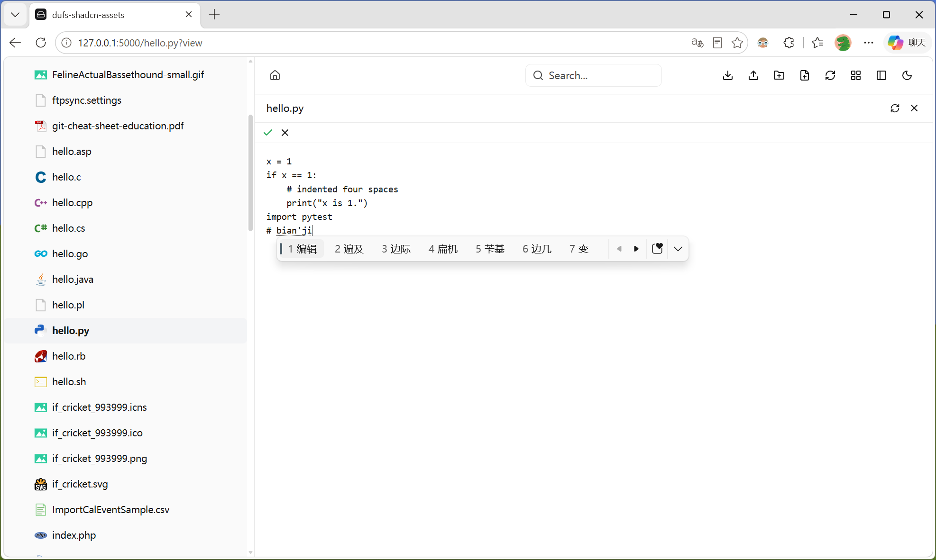
Task: Go to next IME candidate page
Action: (x=636, y=249)
